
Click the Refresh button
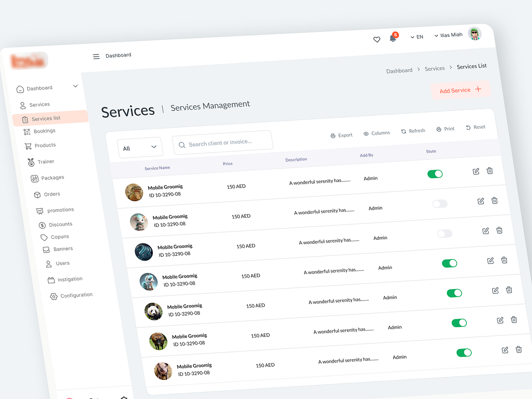click(413, 131)
